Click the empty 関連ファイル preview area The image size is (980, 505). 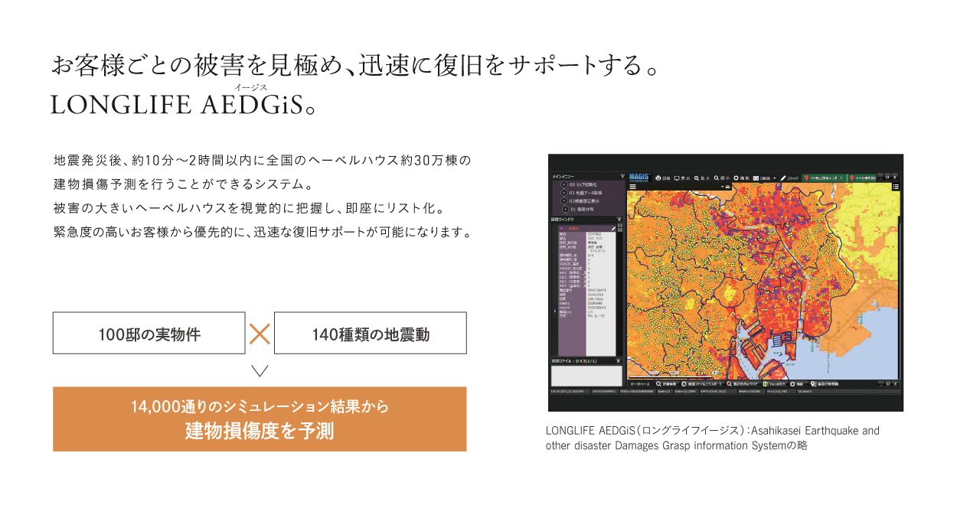point(586,376)
